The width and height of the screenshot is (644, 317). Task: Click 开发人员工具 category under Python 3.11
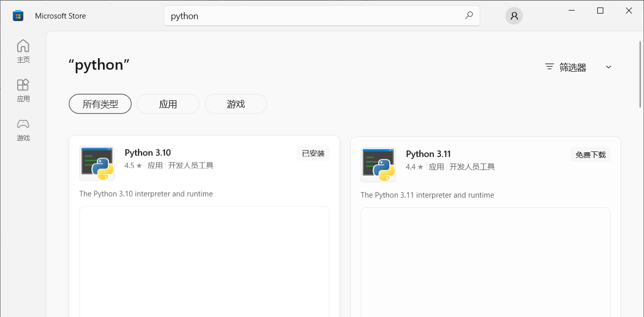472,167
